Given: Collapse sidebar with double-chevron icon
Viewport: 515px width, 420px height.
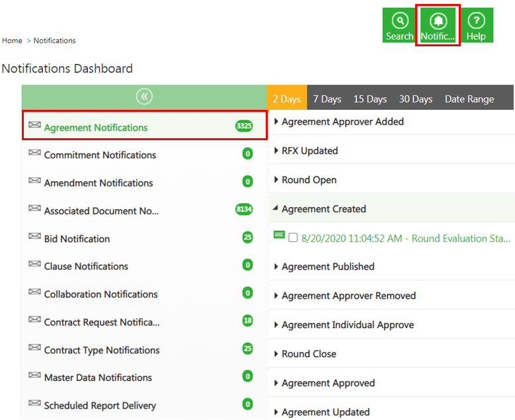Looking at the screenshot, I should point(144,97).
